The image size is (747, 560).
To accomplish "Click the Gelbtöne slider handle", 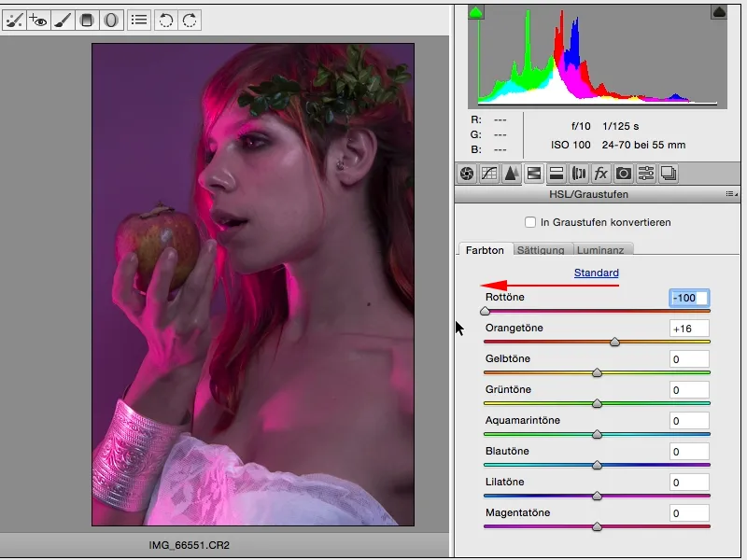I will click(597, 372).
